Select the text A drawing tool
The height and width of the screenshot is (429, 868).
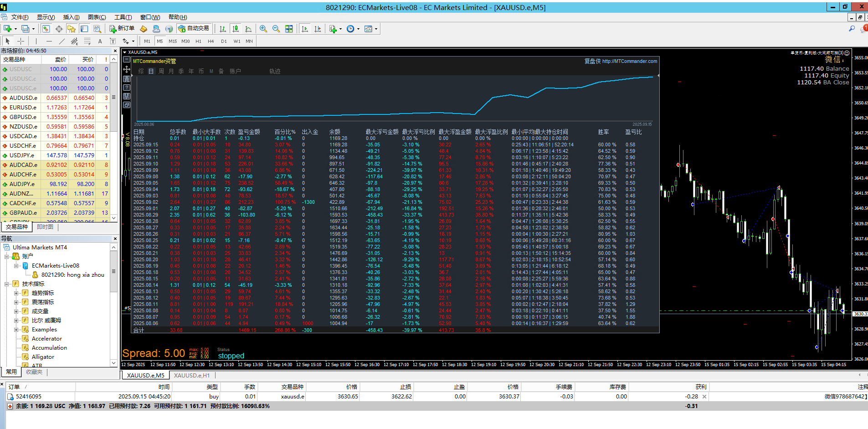click(x=100, y=41)
